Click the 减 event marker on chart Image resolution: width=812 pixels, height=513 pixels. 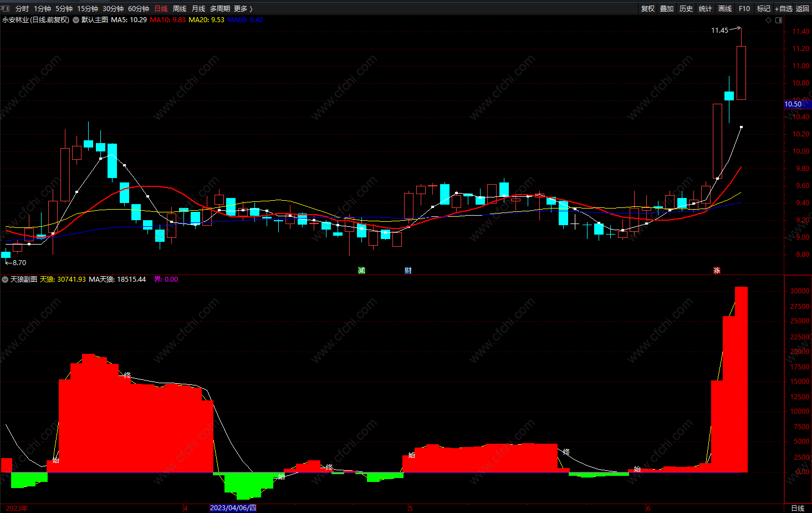[x=361, y=271]
